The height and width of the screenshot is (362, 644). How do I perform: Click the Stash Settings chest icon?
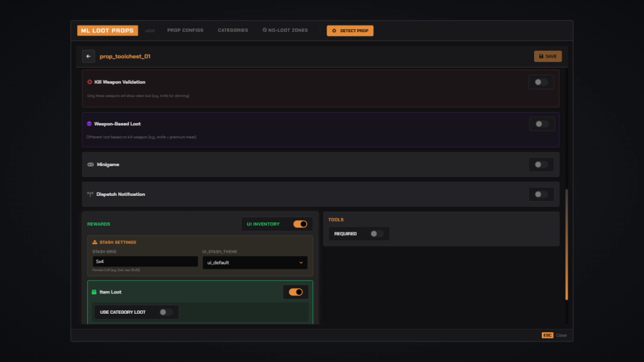95,242
